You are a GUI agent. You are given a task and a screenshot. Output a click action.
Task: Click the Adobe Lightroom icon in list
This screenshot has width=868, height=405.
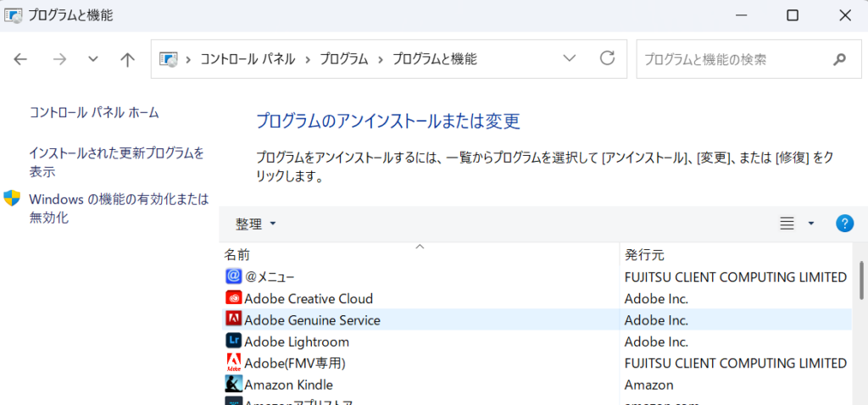coord(234,341)
